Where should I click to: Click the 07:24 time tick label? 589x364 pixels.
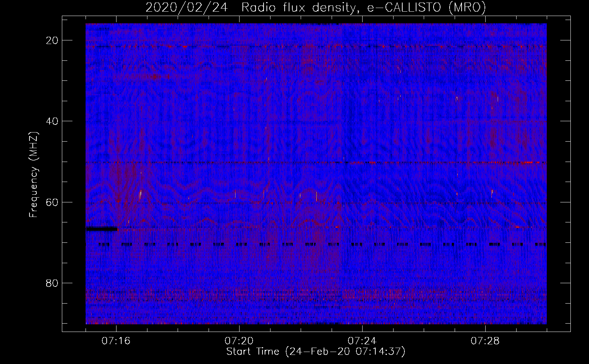point(362,341)
